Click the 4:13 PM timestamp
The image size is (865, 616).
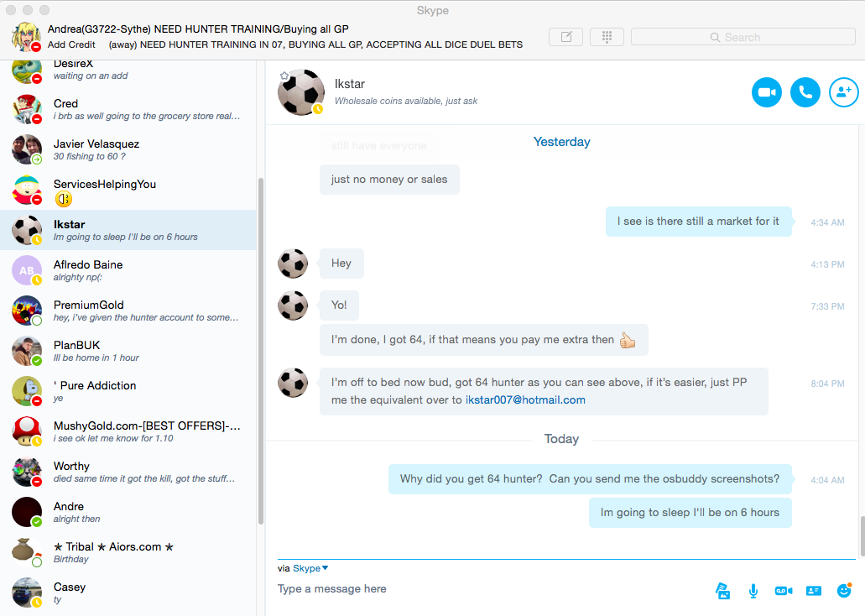pos(827,264)
